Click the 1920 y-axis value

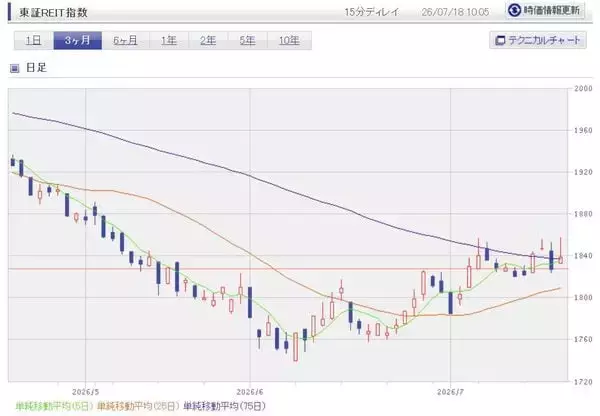[x=583, y=172]
